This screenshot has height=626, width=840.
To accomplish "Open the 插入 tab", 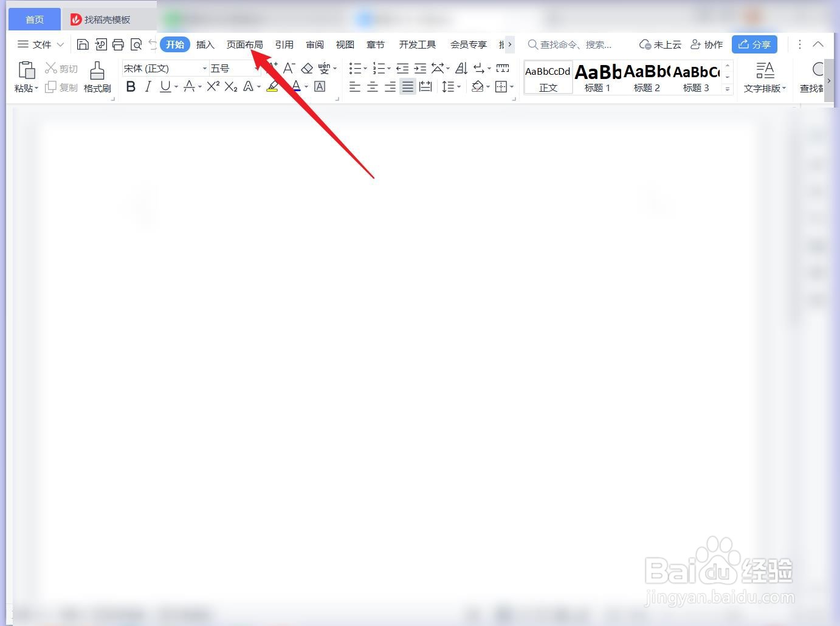I will [x=205, y=44].
